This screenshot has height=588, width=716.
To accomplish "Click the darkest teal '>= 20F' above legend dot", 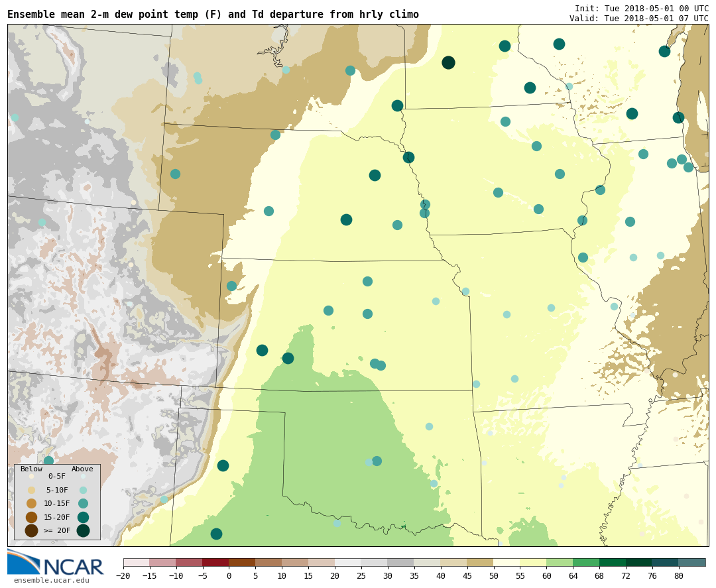I will click(83, 530).
